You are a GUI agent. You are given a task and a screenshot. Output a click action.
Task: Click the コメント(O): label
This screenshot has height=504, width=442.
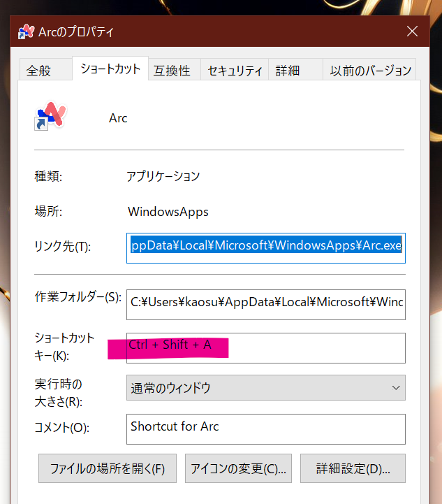click(x=61, y=428)
